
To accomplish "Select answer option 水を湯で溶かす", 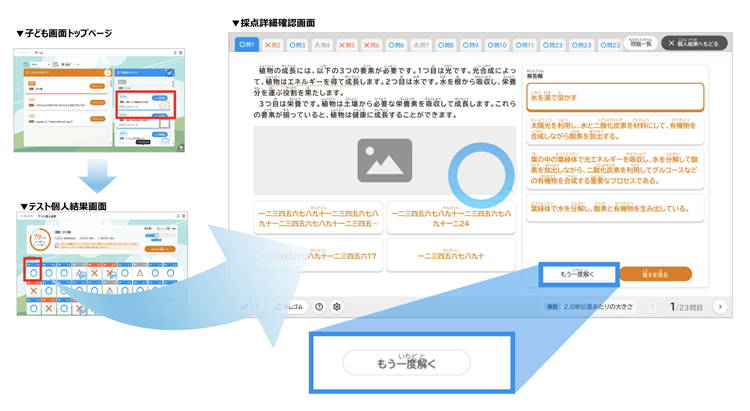I will coord(617,97).
